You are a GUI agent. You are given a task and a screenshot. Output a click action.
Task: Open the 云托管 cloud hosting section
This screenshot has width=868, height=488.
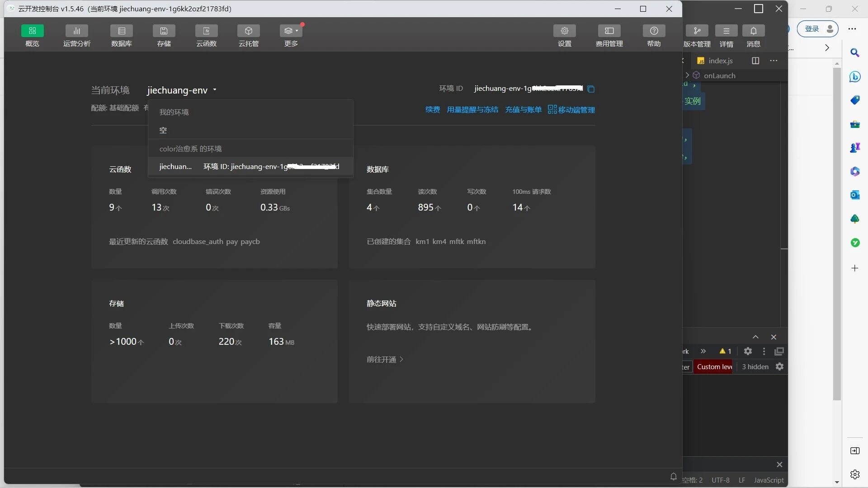click(x=248, y=31)
